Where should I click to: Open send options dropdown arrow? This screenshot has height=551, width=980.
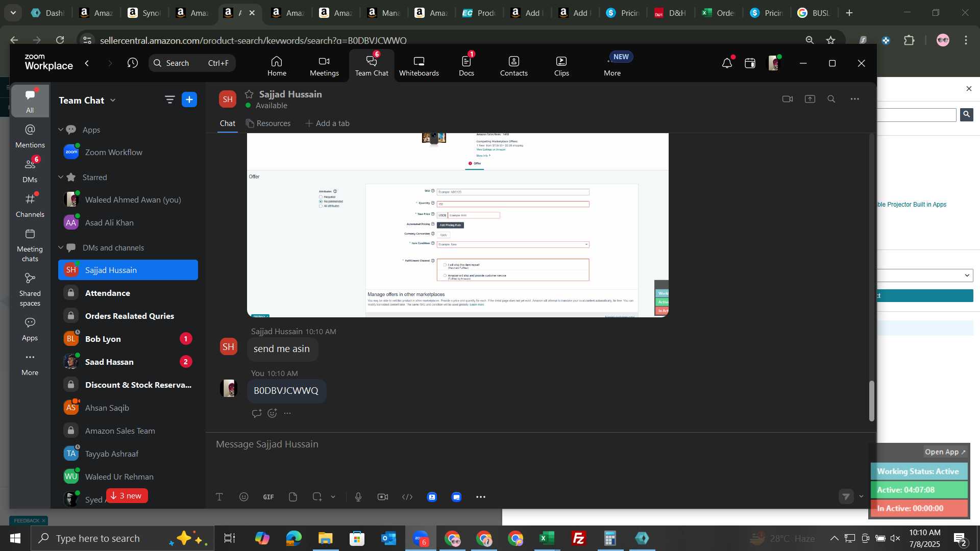click(861, 496)
